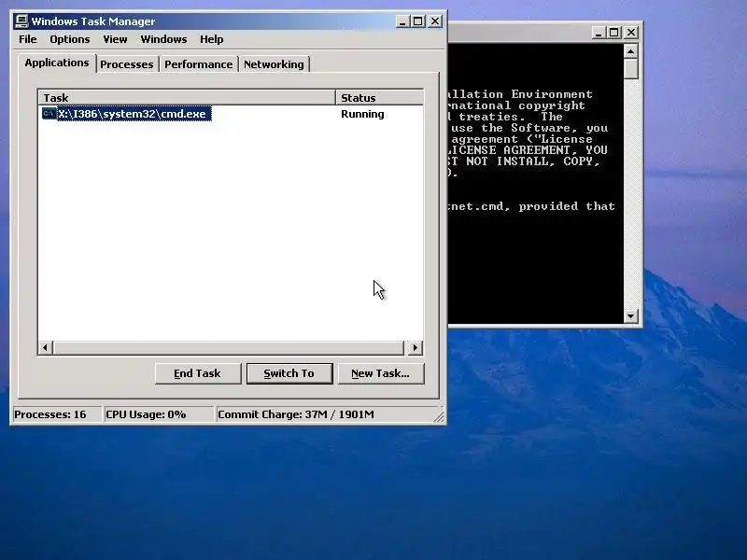747x560 pixels.
Task: Switch to the Networking tab
Action: pyautogui.click(x=274, y=64)
